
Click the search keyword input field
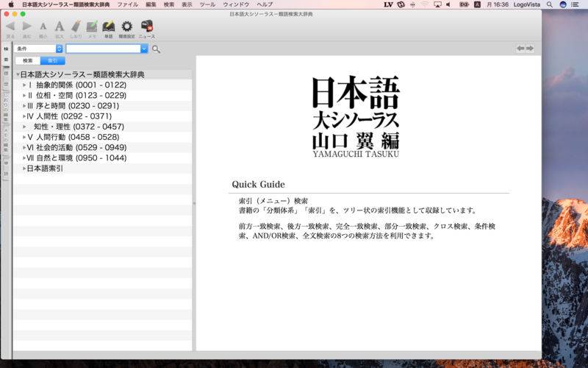tap(104, 49)
